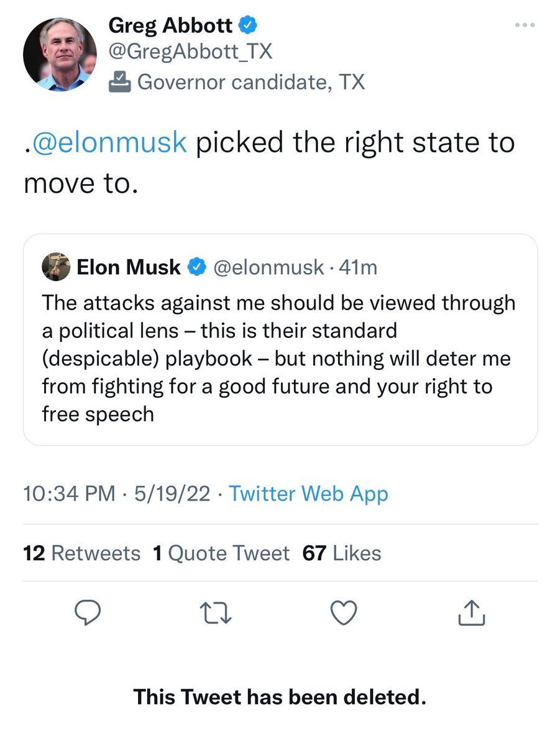
Task: Click the Greg Abbott display name
Action: [170, 25]
